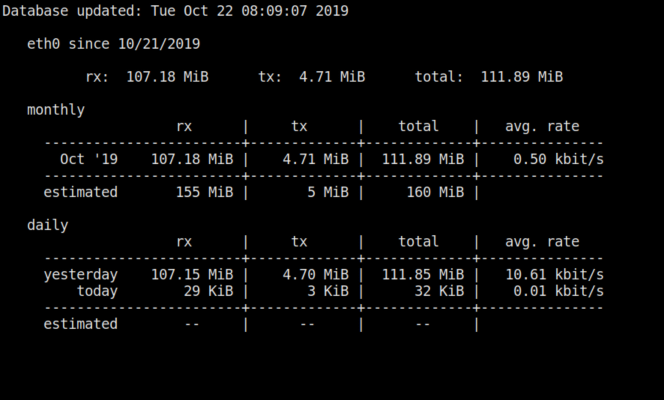This screenshot has width=664, height=400.
Task: Click yesterday's rx value 107.15 MiB
Action: (x=192, y=275)
